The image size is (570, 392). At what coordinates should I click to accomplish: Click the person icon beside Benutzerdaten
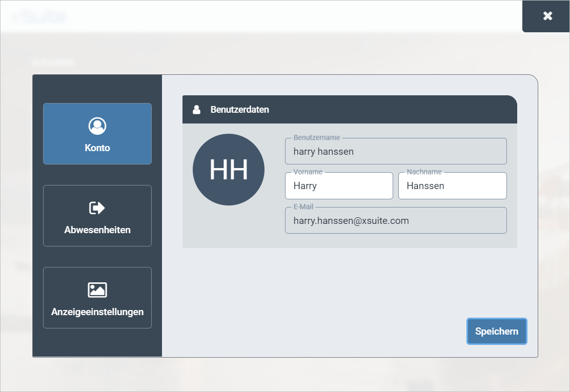pos(196,110)
